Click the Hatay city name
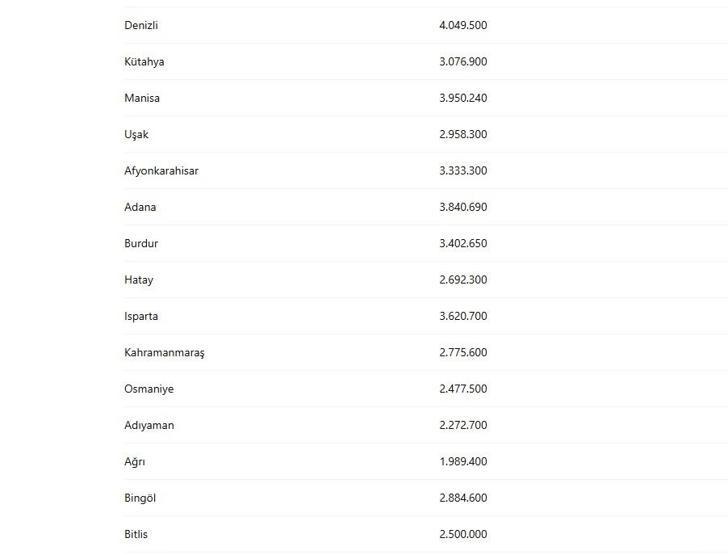Screen dimensions: 728x555 pyautogui.click(x=138, y=280)
